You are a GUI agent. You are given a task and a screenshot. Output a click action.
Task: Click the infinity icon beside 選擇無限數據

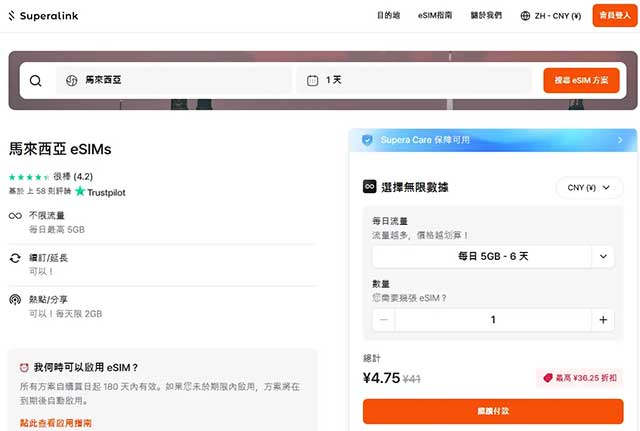pyautogui.click(x=369, y=187)
